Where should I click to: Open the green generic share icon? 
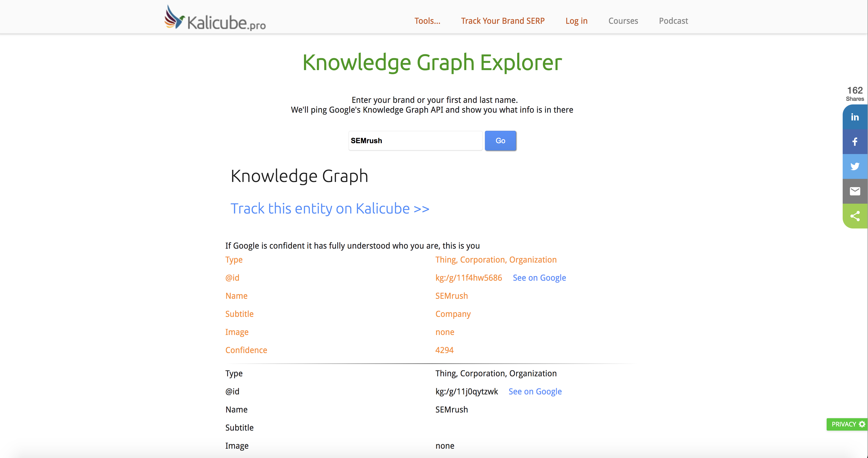click(855, 216)
